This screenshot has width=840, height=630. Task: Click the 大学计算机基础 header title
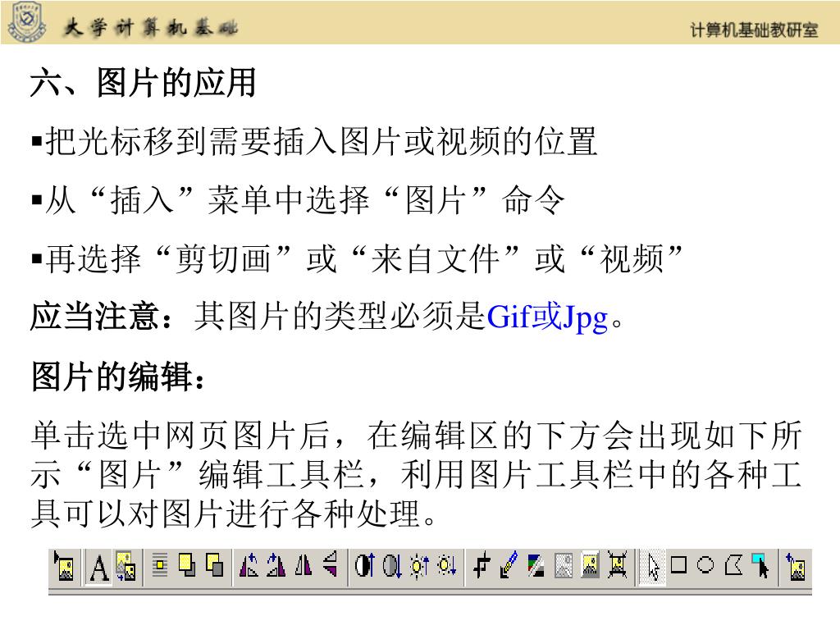pyautogui.click(x=151, y=27)
